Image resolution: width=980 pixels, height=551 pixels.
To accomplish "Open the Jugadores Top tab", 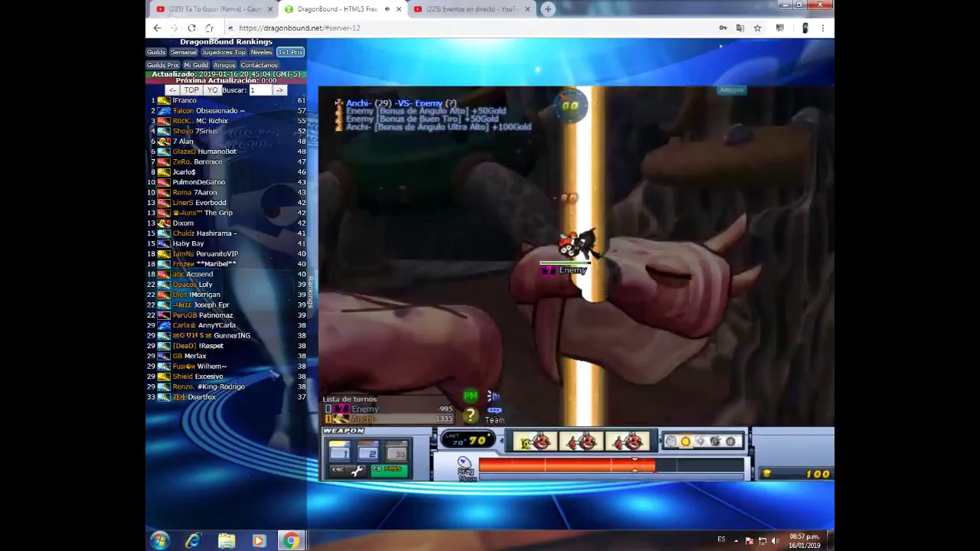I will pos(224,52).
